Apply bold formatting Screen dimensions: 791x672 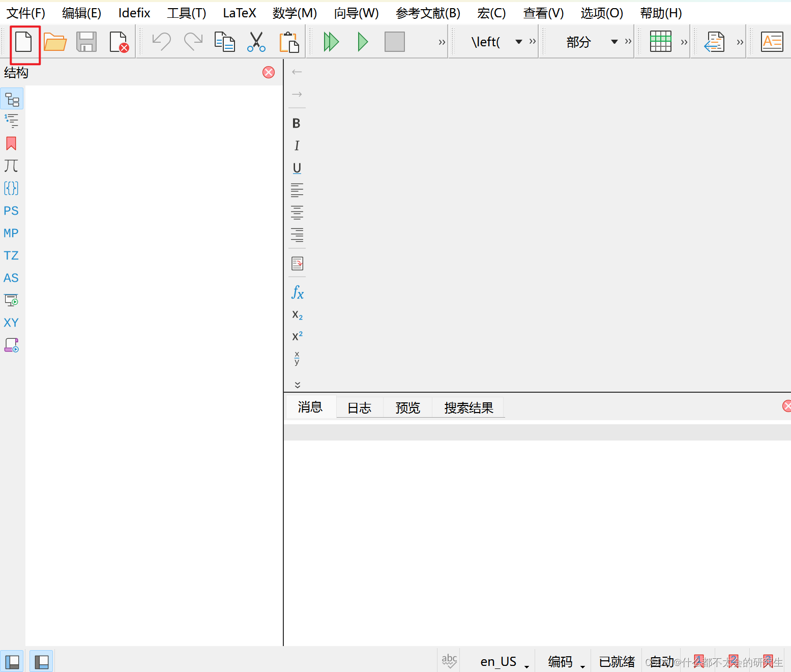coord(297,124)
